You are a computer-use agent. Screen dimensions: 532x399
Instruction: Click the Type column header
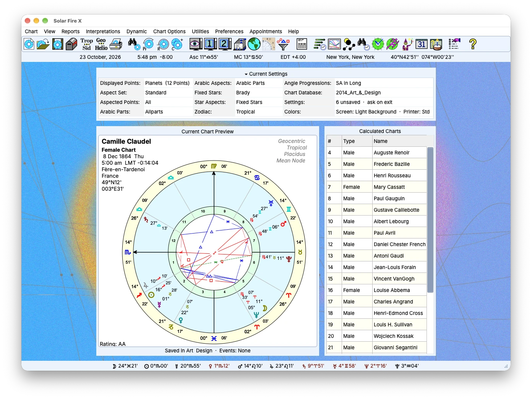357,141
